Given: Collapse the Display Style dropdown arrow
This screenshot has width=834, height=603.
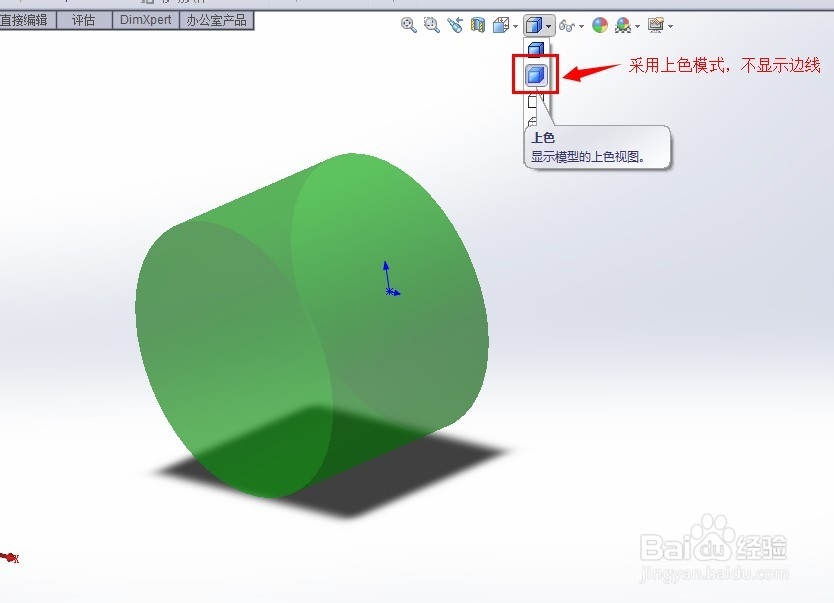Looking at the screenshot, I should [x=548, y=26].
